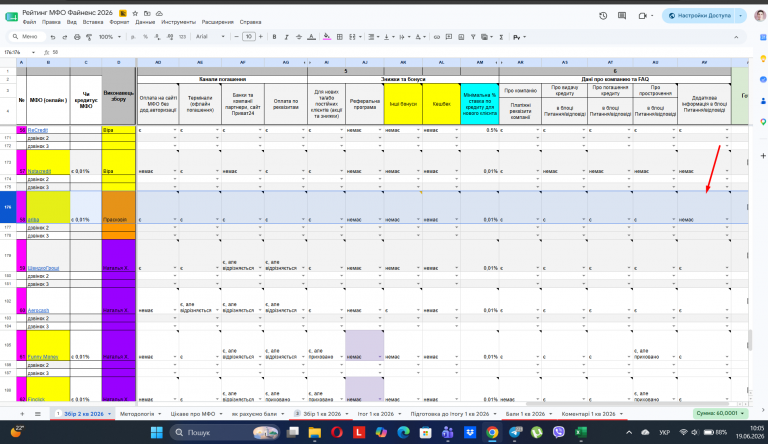Open Google account avatar
The height and width of the screenshot is (444, 768).
tap(760, 16)
